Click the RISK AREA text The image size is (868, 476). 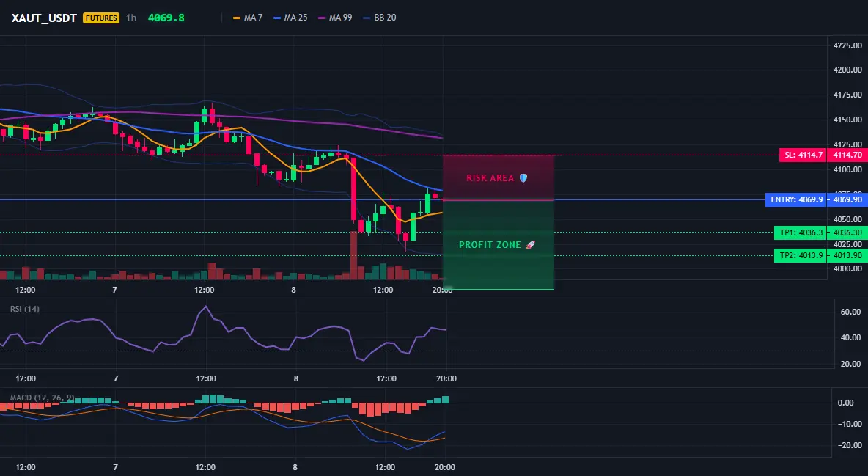[490, 178]
